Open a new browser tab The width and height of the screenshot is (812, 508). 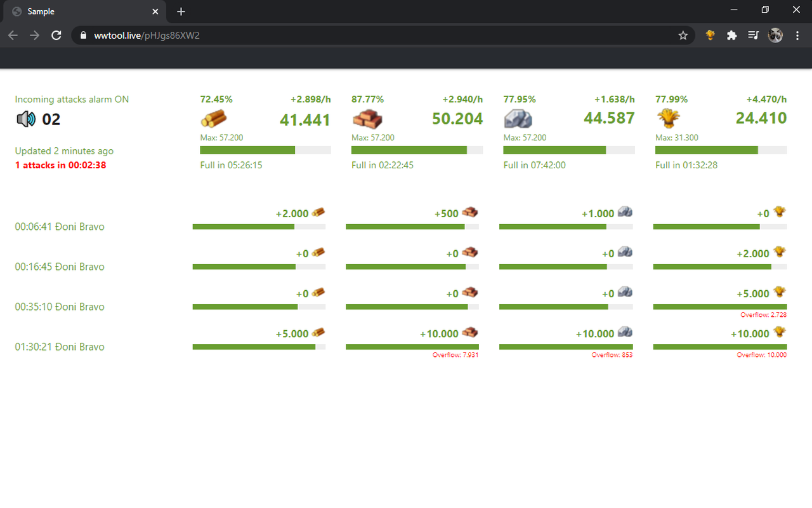click(181, 11)
